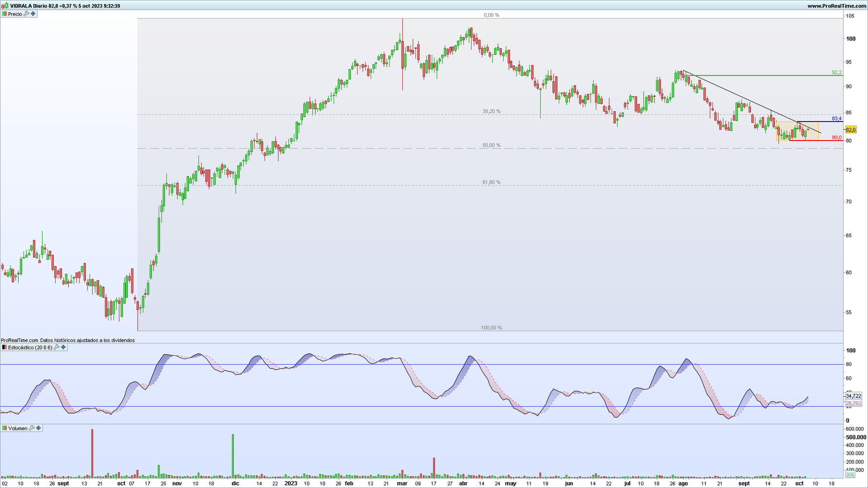The image size is (868, 488).
Task: Click the 55 price scale value
Action: [848, 312]
